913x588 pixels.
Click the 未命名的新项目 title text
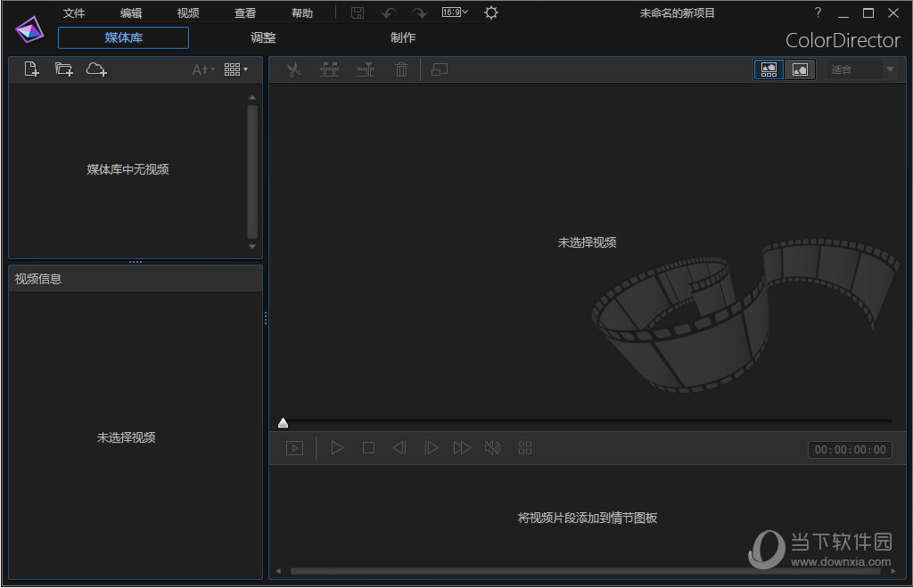click(678, 12)
